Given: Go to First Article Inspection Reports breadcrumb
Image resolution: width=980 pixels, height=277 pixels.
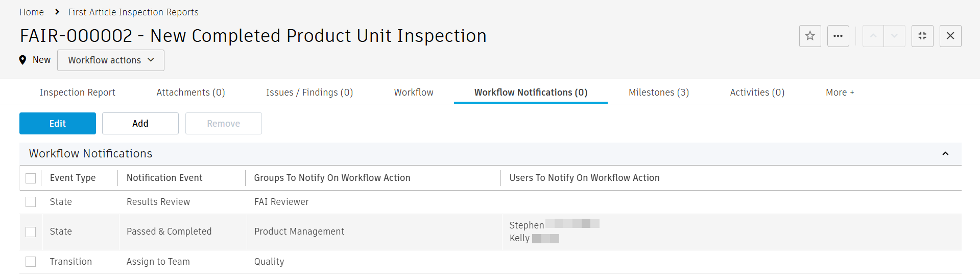Looking at the screenshot, I should [x=133, y=12].
